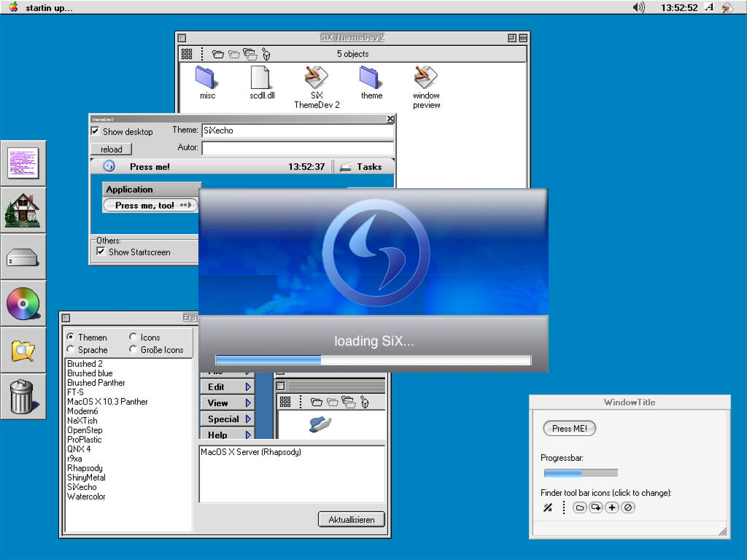
Task: Select Brushed 2 in the theme list
Action: tap(85, 364)
